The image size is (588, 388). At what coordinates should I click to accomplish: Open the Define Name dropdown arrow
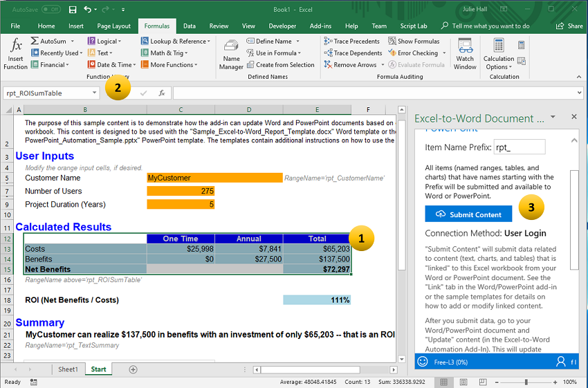(x=297, y=41)
